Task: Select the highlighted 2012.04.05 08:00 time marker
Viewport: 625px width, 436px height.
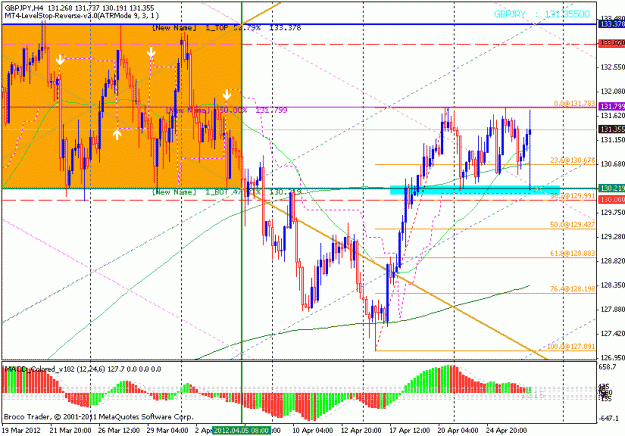Action: pos(242,430)
